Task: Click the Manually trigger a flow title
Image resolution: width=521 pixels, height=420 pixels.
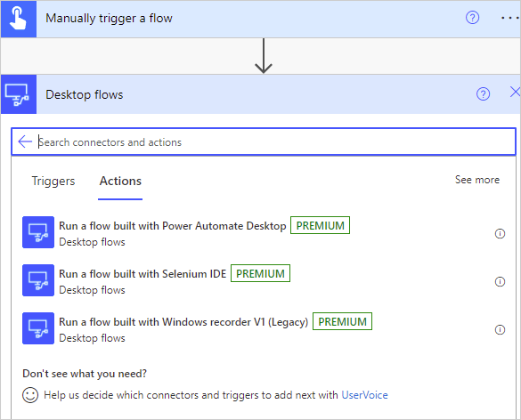Action: (x=109, y=19)
